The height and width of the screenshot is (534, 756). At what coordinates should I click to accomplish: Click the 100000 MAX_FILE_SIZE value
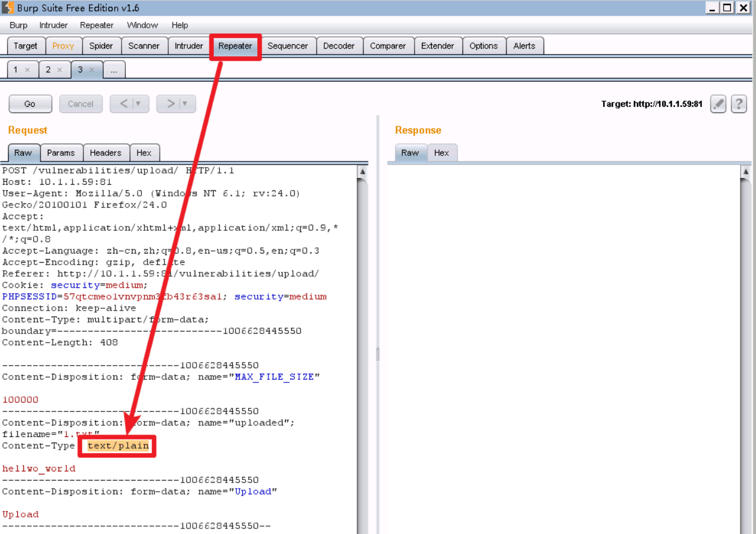pos(20,400)
